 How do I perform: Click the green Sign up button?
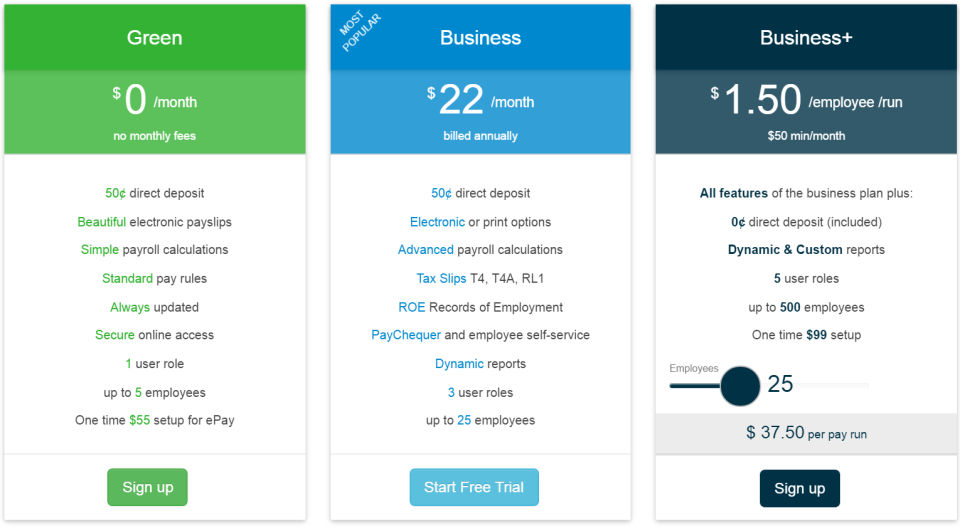click(147, 487)
